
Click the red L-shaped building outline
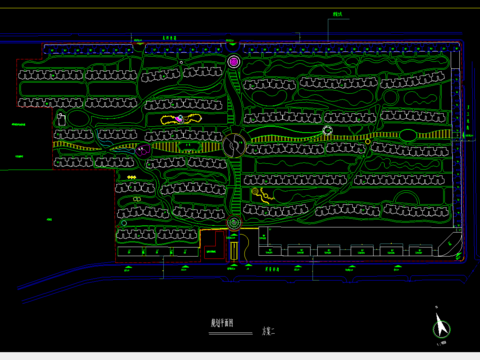coord(214,245)
